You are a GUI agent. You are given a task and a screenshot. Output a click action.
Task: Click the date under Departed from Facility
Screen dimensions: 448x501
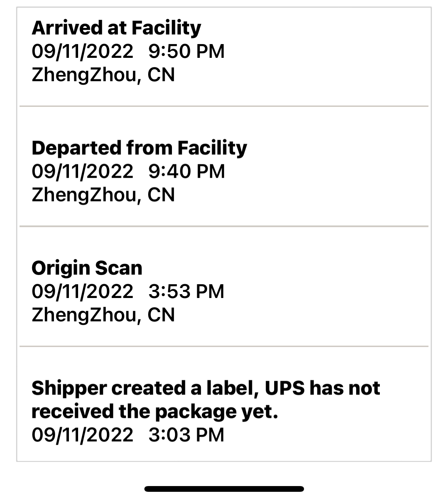pyautogui.click(x=82, y=171)
